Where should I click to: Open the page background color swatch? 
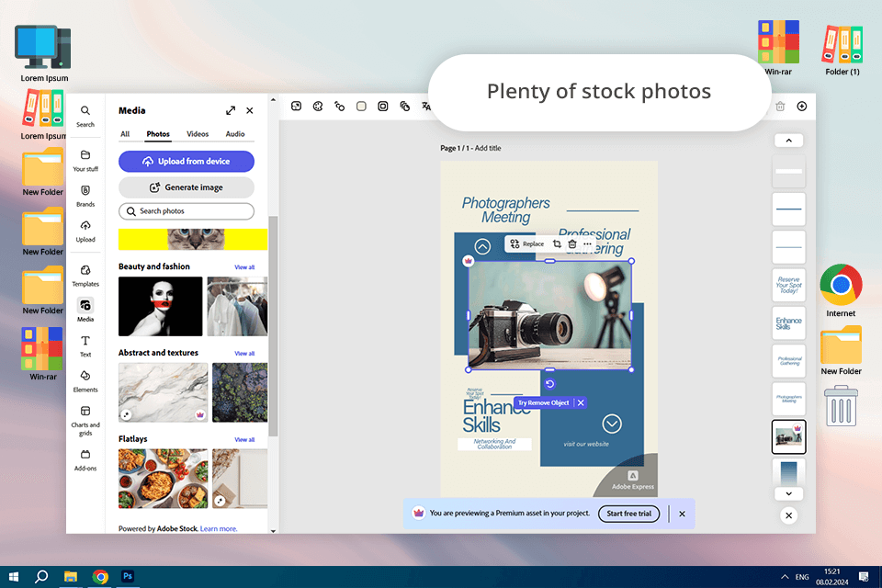361,107
